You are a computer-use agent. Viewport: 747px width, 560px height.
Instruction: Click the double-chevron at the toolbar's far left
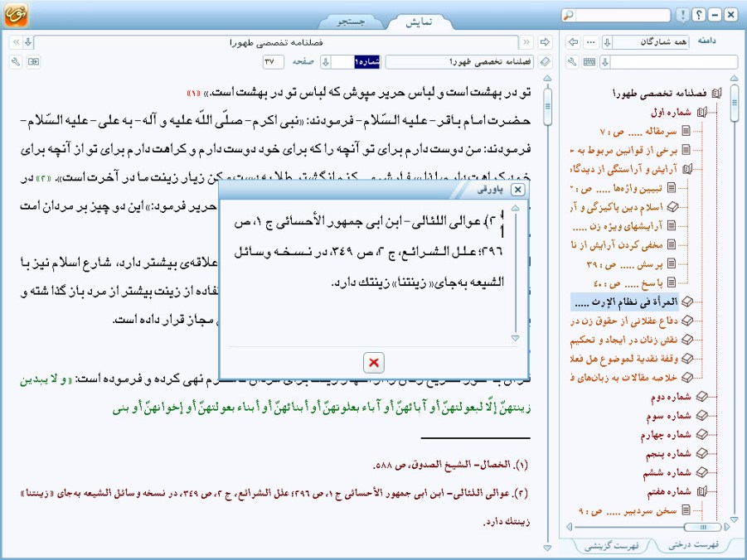16,42
